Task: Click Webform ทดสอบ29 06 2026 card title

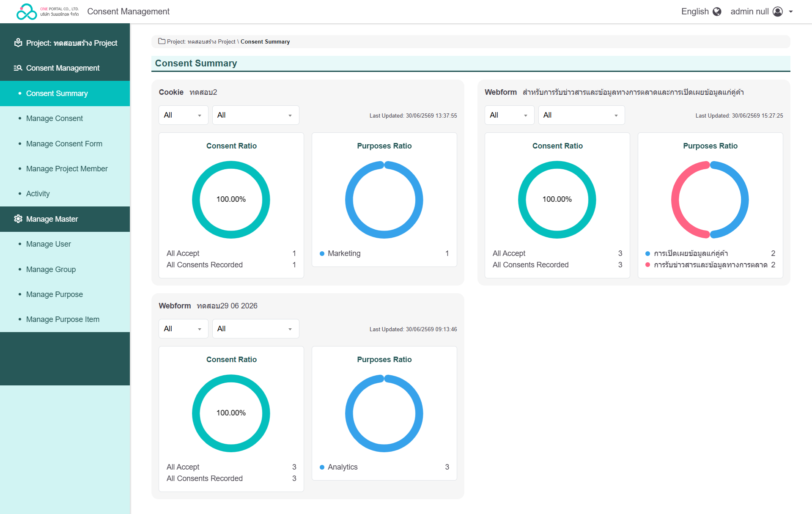Action: [208, 306]
